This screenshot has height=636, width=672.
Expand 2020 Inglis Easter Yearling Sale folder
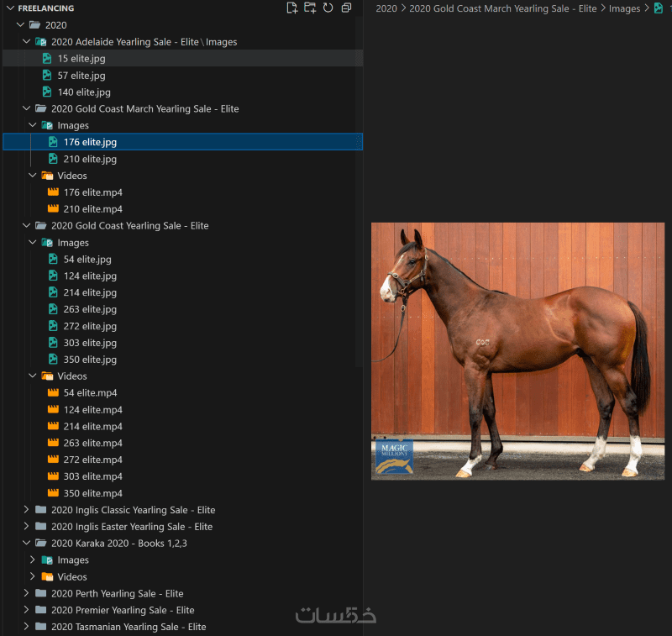(26, 526)
